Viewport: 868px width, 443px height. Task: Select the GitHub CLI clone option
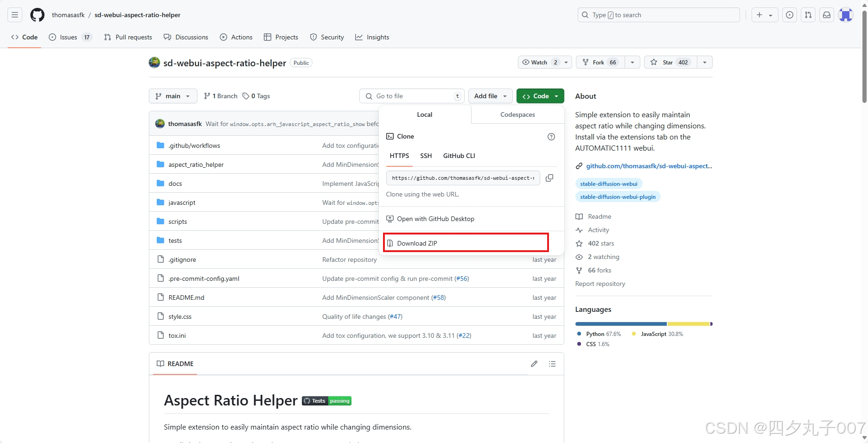coord(459,156)
